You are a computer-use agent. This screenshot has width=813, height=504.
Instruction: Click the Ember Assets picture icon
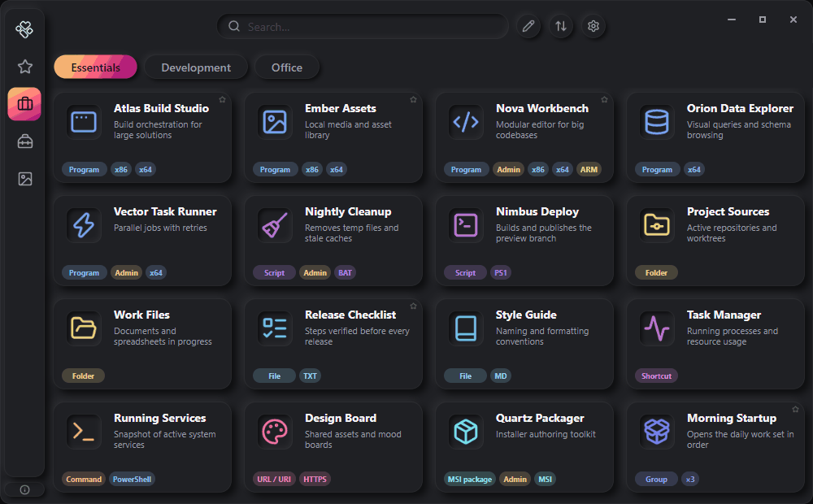coord(275,122)
